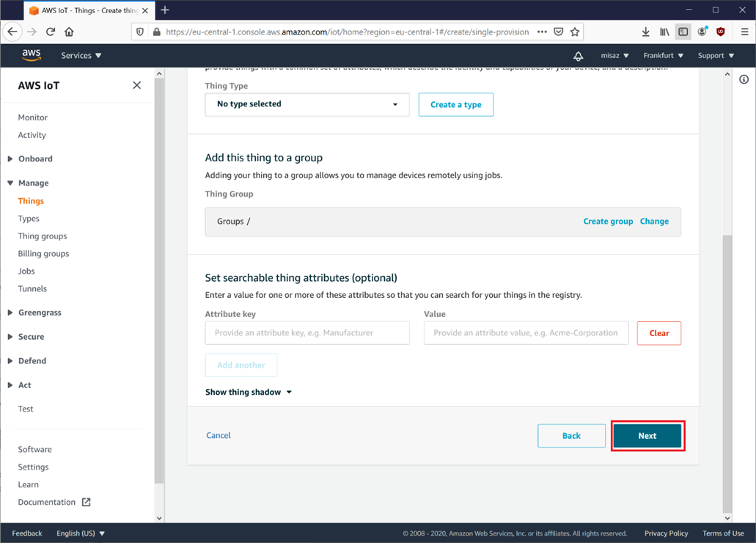Reload the current page
This screenshot has width=756, height=543.
[x=50, y=32]
